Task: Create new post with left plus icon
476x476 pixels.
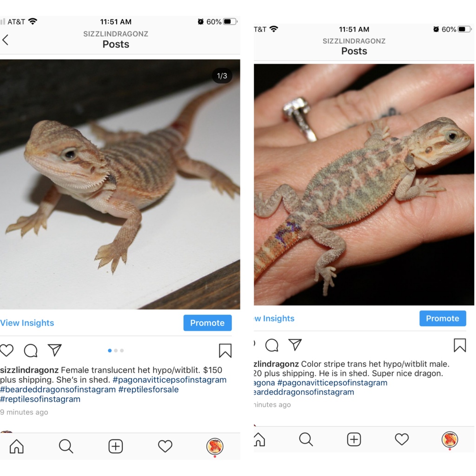Action: pos(116,446)
